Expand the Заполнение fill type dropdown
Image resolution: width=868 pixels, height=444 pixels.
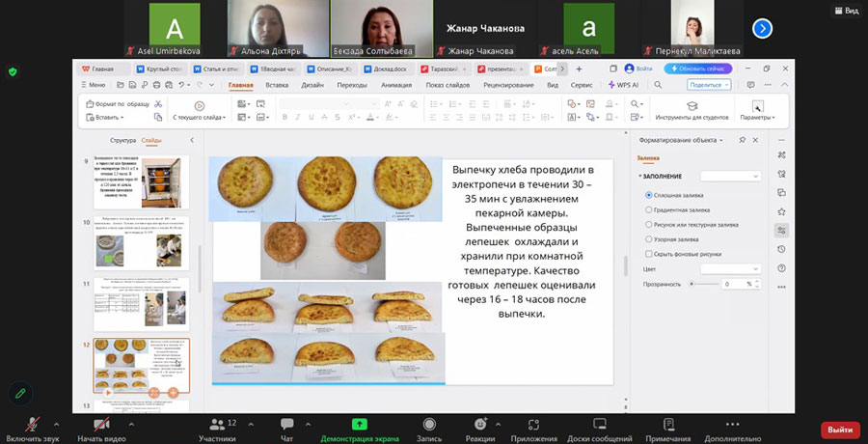pyautogui.click(x=730, y=177)
